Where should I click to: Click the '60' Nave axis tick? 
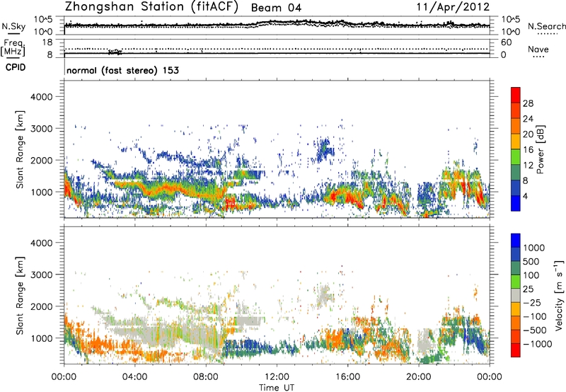[506, 42]
